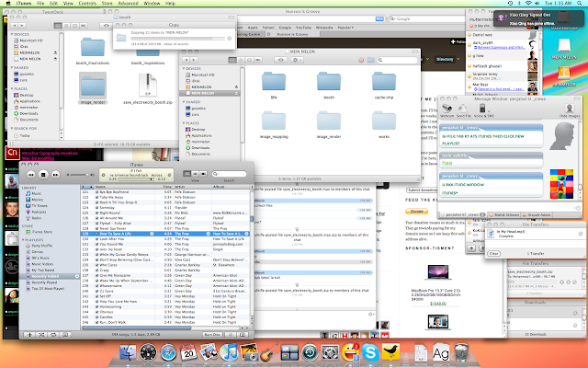The image size is (588, 368).
Task: Click the orange Donate button on the webpage
Action: coord(416,212)
